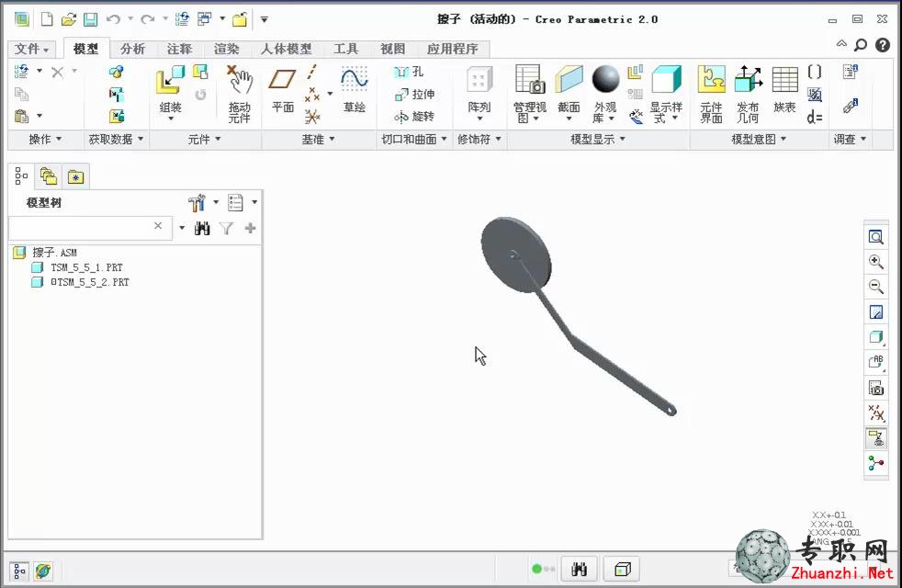Image resolution: width=902 pixels, height=588 pixels.
Task: Switch to the Manikin (人体模型) tab
Action: click(x=286, y=49)
